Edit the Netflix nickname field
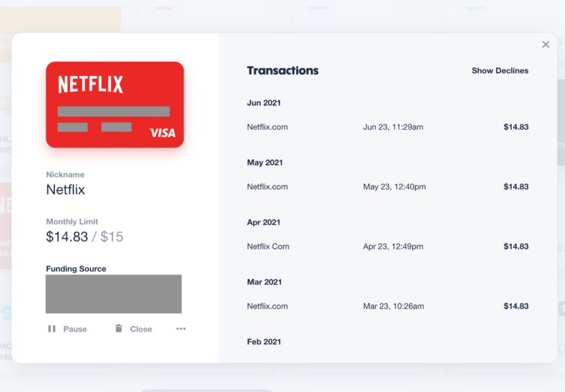The height and width of the screenshot is (392, 565). 66,190
